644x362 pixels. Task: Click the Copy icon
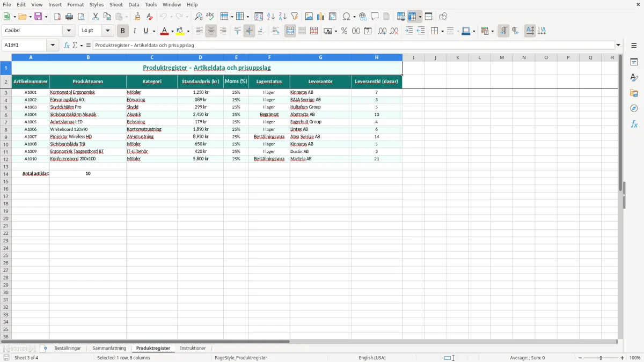coord(107,17)
